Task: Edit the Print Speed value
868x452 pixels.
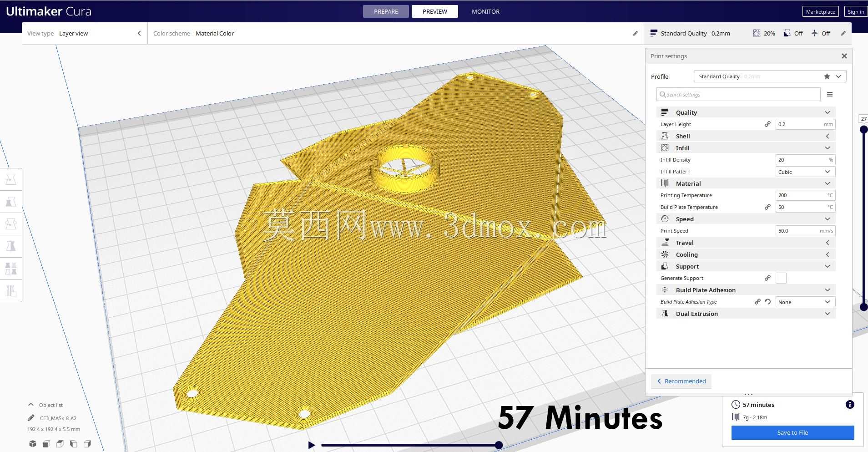Action: (805, 231)
